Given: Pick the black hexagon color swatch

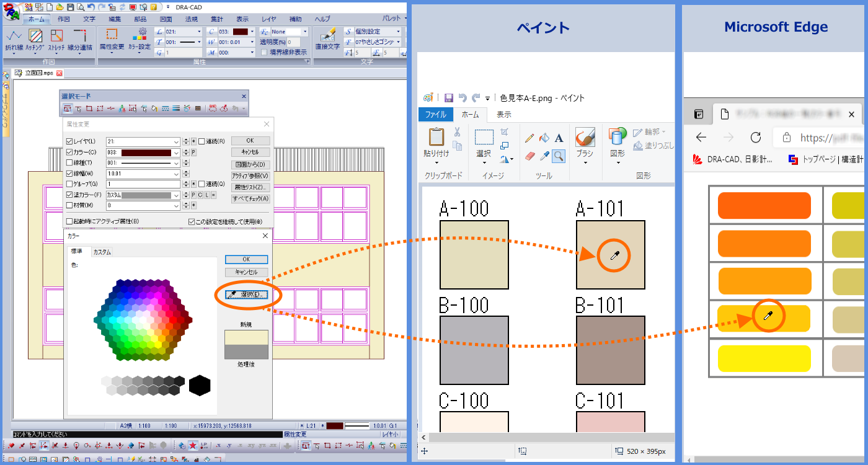Looking at the screenshot, I should coord(200,385).
